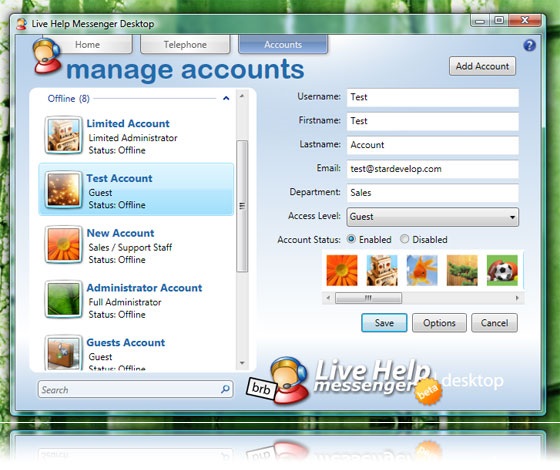Click the Full Administrator role text
The width and height of the screenshot is (560, 470).
tap(125, 302)
